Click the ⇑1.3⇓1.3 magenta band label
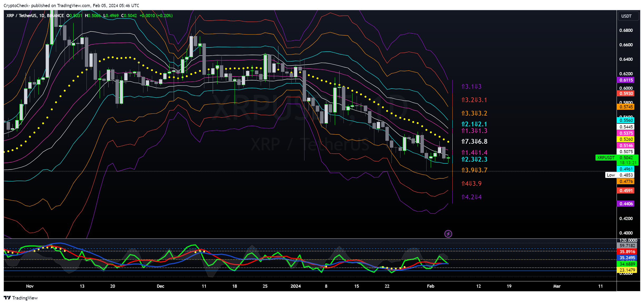644x304 pixels. (474, 131)
